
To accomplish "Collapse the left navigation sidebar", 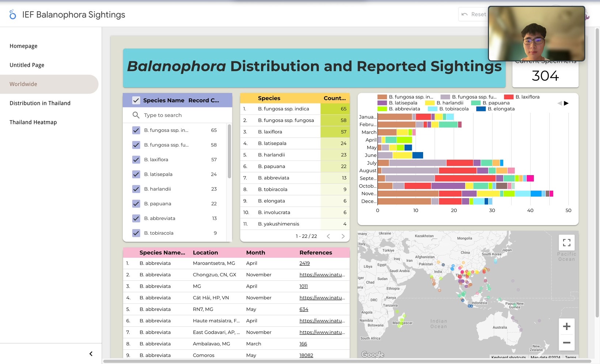I will [x=91, y=354].
